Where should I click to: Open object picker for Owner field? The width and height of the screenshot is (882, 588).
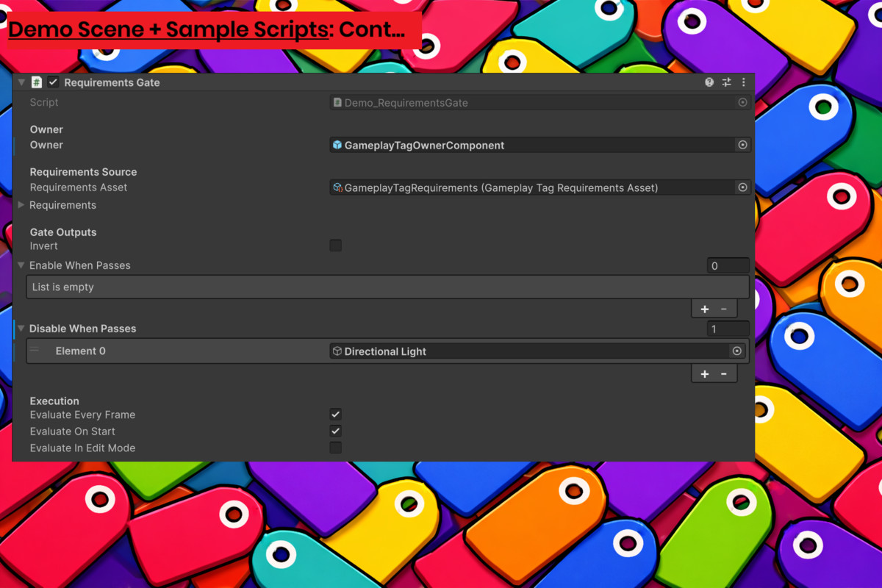point(742,146)
